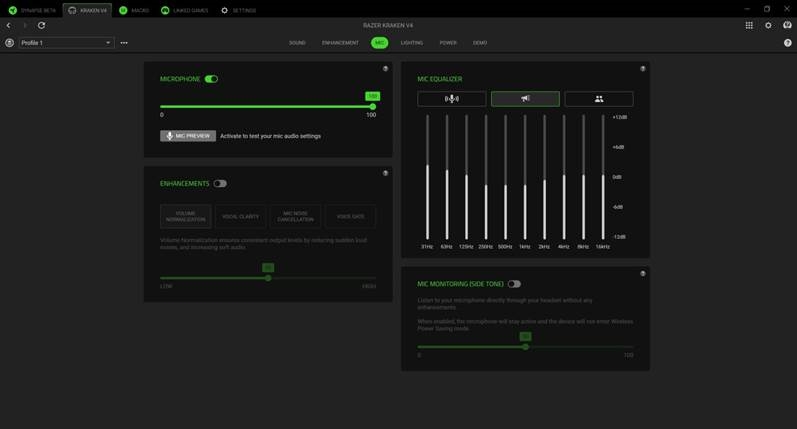Open the gear icon in the top right
The height and width of the screenshot is (429, 797).
click(768, 25)
